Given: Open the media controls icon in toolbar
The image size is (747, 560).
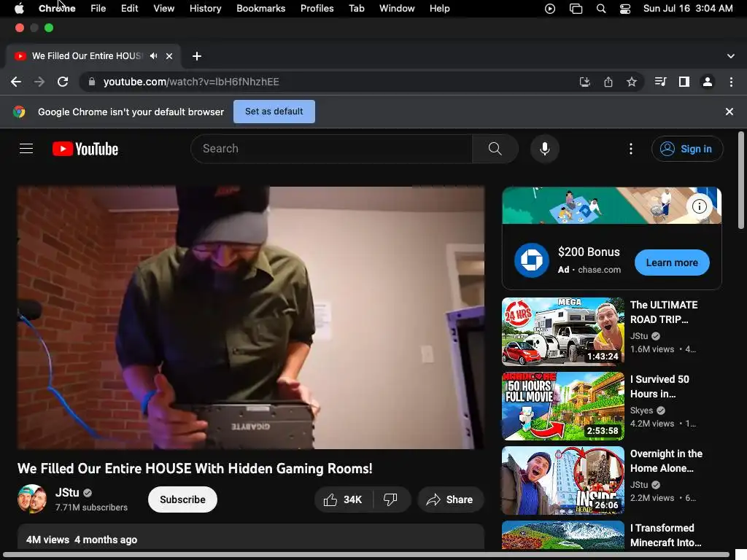Looking at the screenshot, I should coord(660,82).
